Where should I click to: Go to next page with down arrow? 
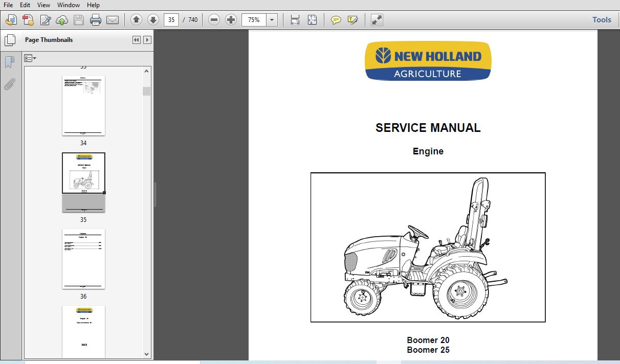click(153, 20)
